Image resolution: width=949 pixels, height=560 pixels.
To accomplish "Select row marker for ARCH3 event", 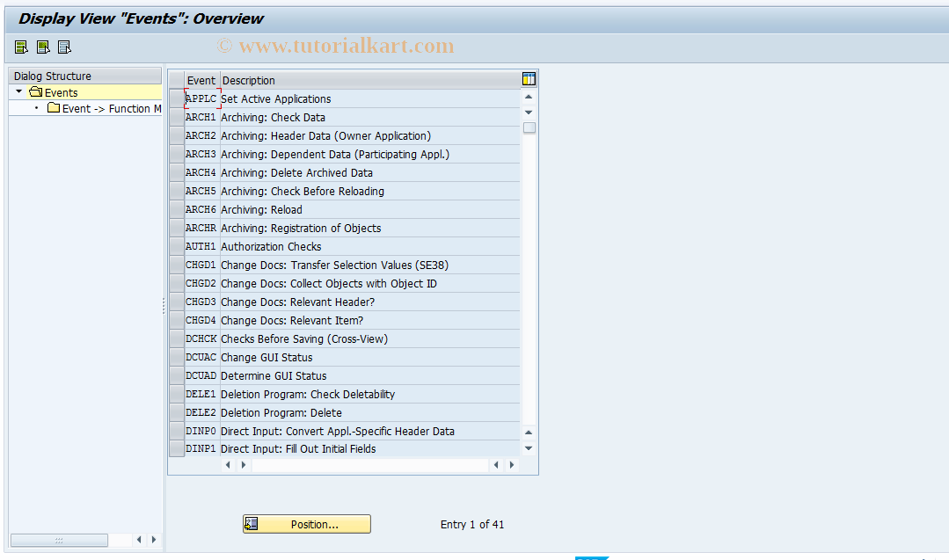I will click(176, 154).
